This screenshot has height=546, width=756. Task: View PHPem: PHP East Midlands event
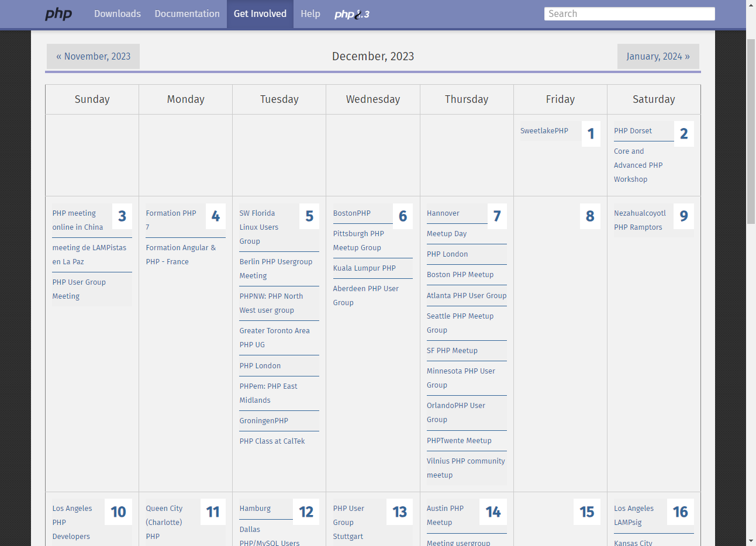point(268,393)
